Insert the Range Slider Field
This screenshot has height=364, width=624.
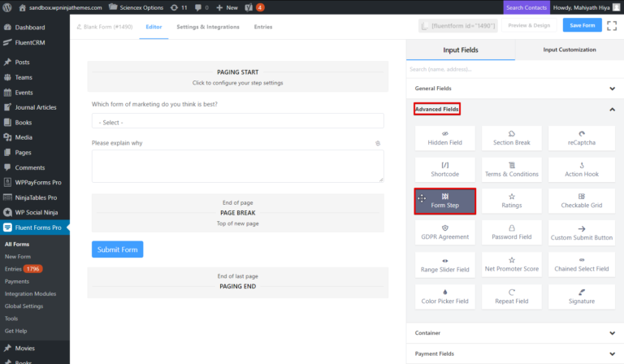coord(444,264)
